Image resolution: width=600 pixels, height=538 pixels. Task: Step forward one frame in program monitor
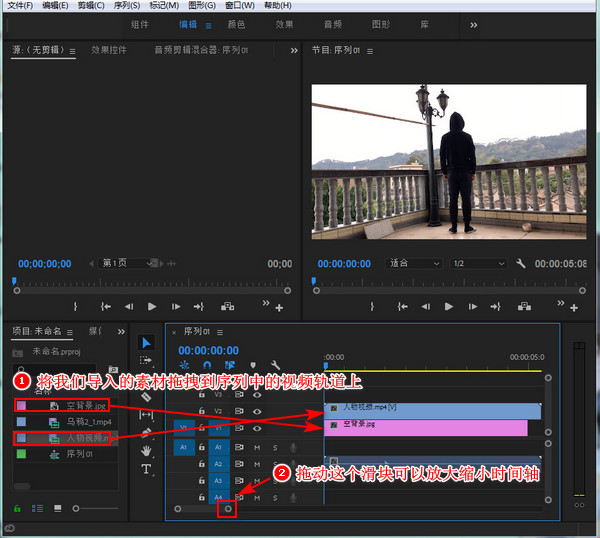473,306
